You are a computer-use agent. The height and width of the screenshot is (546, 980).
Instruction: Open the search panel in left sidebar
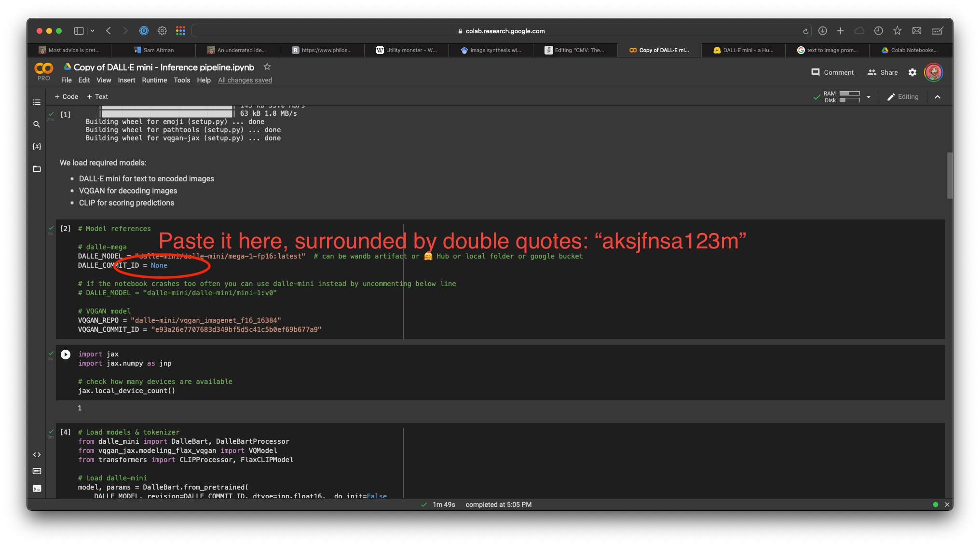tap(37, 124)
